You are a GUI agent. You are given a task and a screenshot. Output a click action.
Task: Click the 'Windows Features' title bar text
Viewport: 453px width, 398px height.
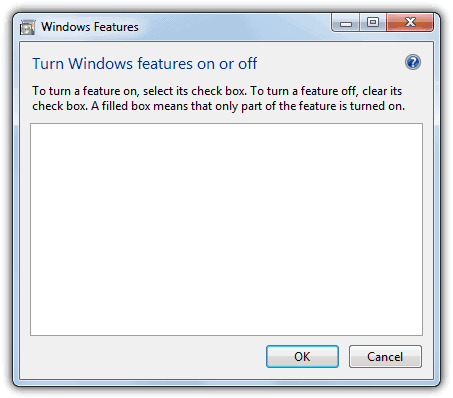tap(90, 27)
